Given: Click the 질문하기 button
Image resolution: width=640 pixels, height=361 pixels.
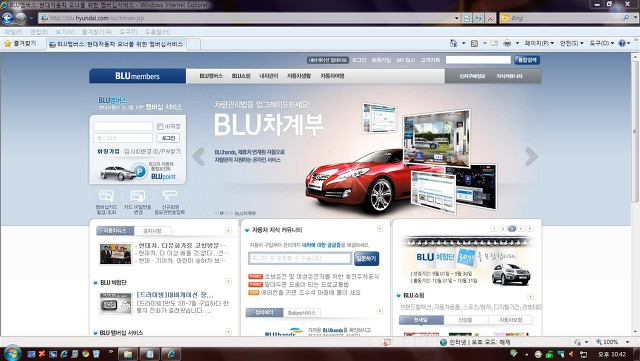Looking at the screenshot, I should (x=367, y=258).
